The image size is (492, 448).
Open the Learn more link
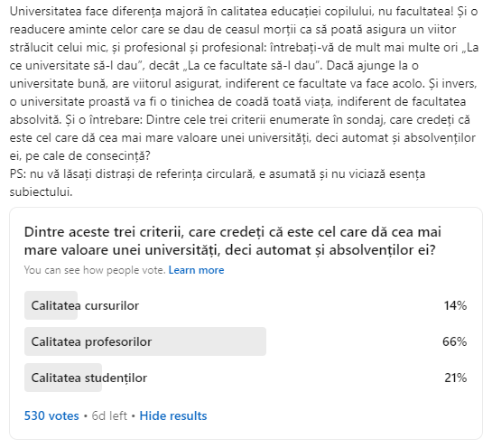click(x=196, y=270)
